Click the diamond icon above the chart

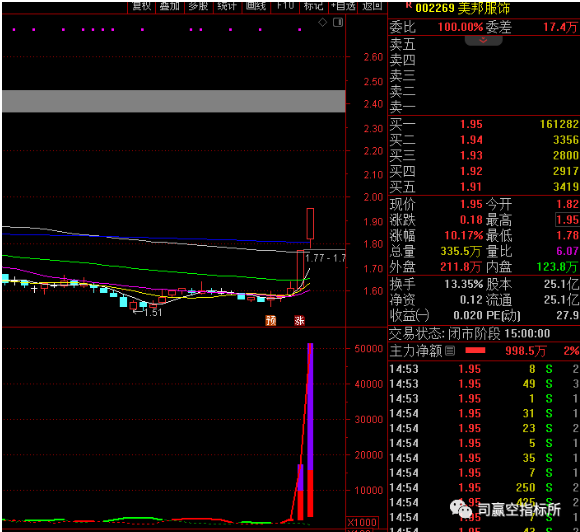pyautogui.click(x=323, y=23)
